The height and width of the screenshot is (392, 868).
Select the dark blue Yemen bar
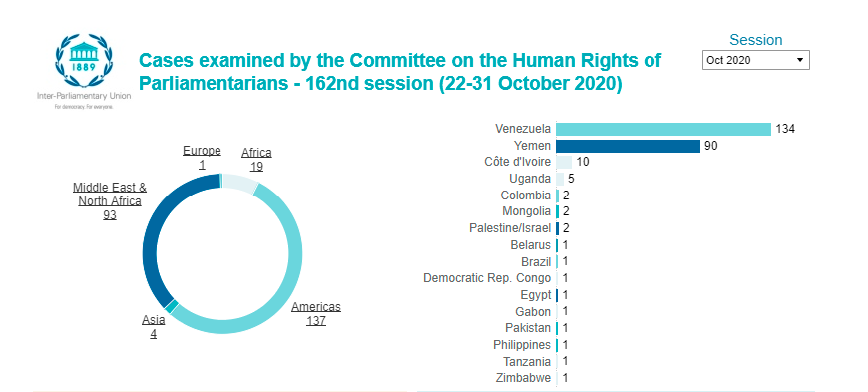(x=629, y=146)
